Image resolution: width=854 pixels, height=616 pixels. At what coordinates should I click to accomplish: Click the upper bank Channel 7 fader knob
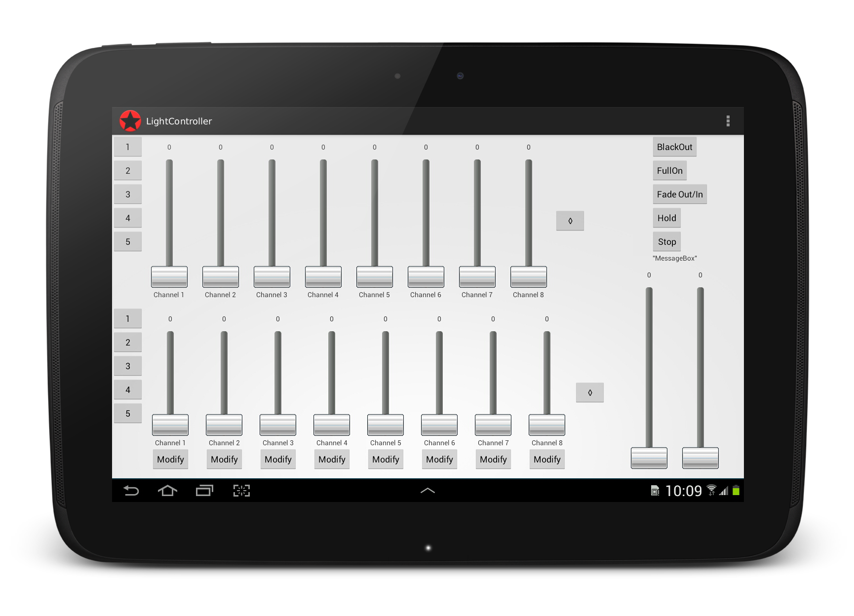(x=477, y=277)
